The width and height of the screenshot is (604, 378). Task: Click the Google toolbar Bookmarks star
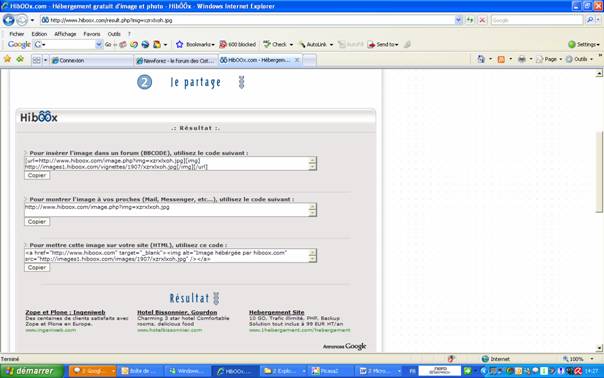pyautogui.click(x=180, y=44)
